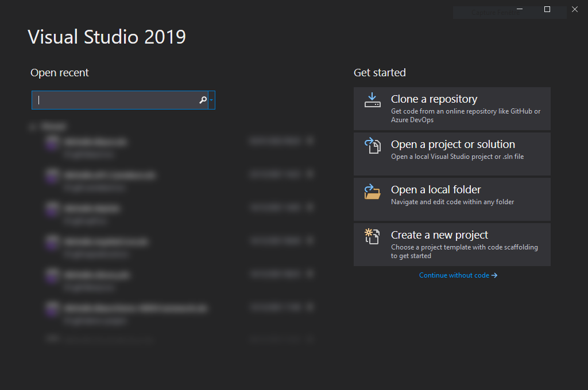The image size is (588, 390).
Task: Follow the Continue without code link
Action: 458,275
